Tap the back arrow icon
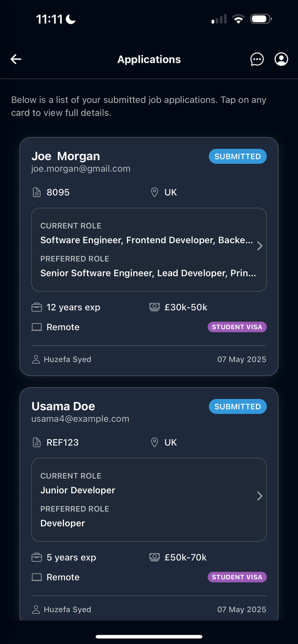Viewport: 298px width, 644px height. pyautogui.click(x=16, y=59)
